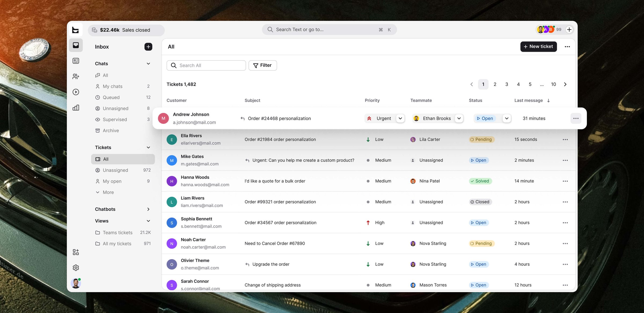644x313 pixels.
Task: Click the global Search Text or go to bar
Action: point(329,29)
